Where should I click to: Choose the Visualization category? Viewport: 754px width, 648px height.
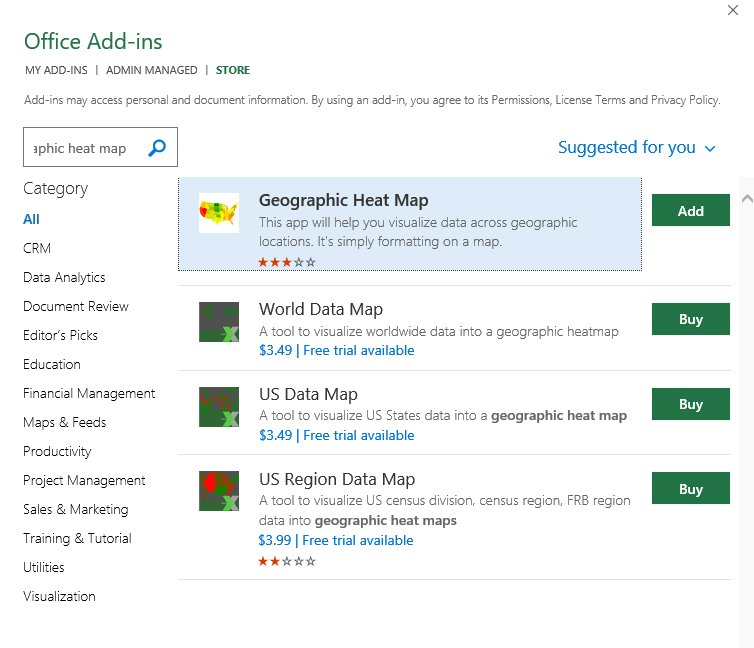[x=59, y=596]
